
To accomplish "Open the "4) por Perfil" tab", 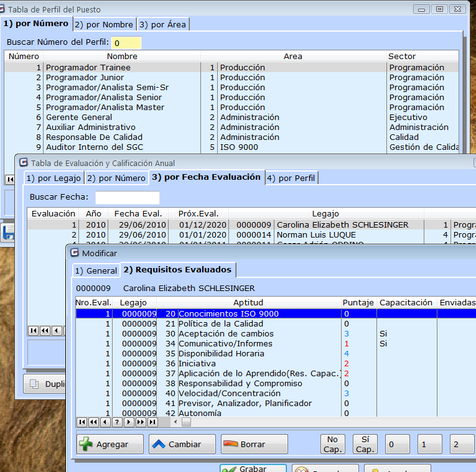I will pos(292,178).
